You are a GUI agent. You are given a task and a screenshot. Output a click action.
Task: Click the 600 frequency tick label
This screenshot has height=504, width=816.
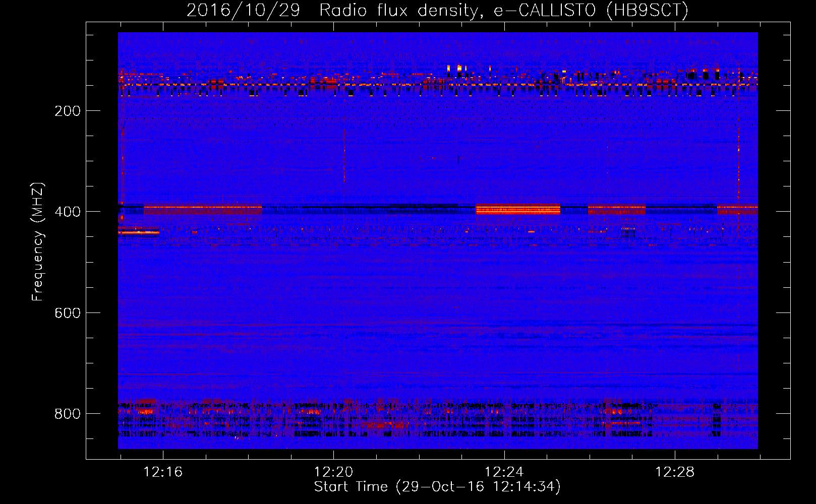point(68,313)
